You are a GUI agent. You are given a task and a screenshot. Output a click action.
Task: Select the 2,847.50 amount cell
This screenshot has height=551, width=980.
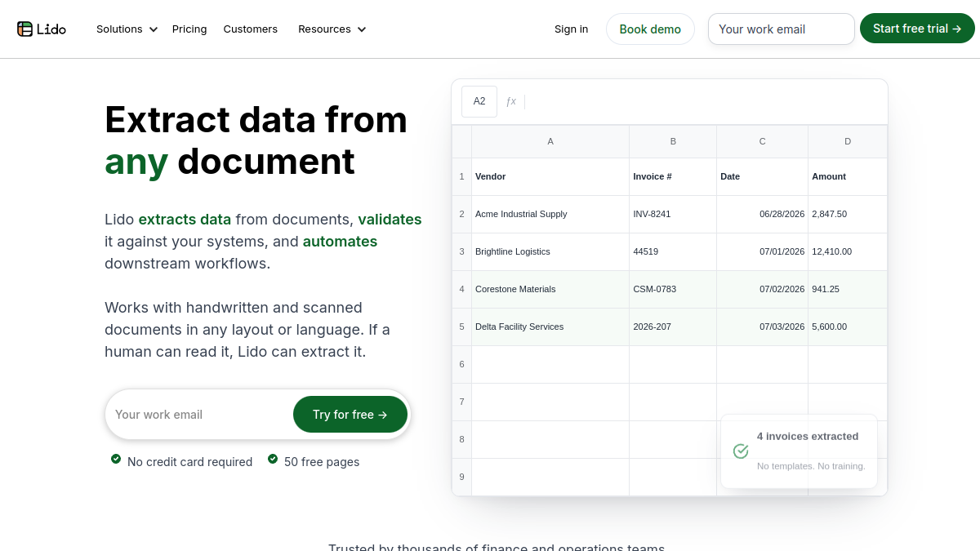click(x=848, y=214)
